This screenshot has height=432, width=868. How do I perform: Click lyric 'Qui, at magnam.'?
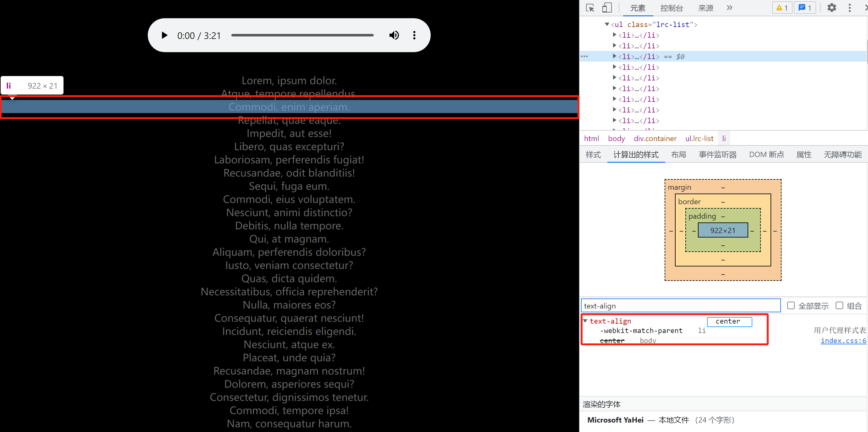point(289,239)
